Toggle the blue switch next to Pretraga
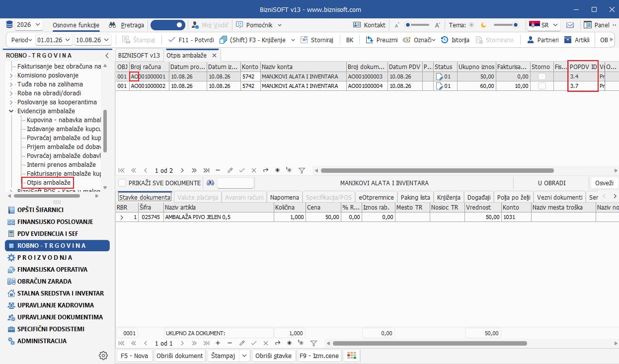 coord(168,25)
